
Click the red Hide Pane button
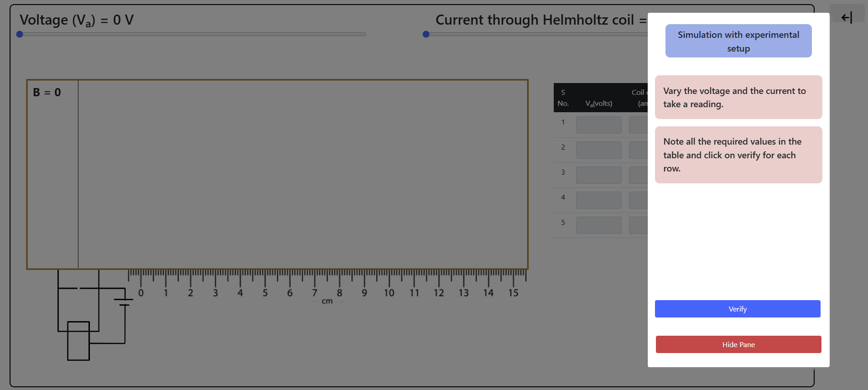738,344
